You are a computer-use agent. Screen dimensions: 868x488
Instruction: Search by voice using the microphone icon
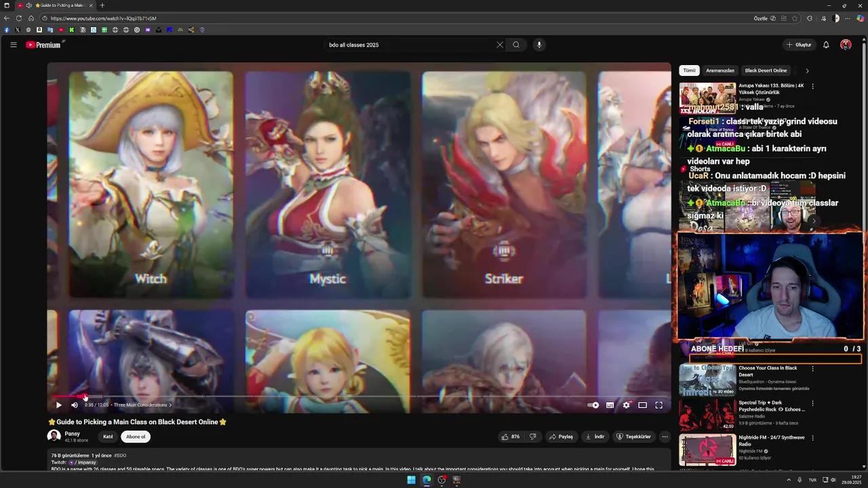(x=539, y=45)
